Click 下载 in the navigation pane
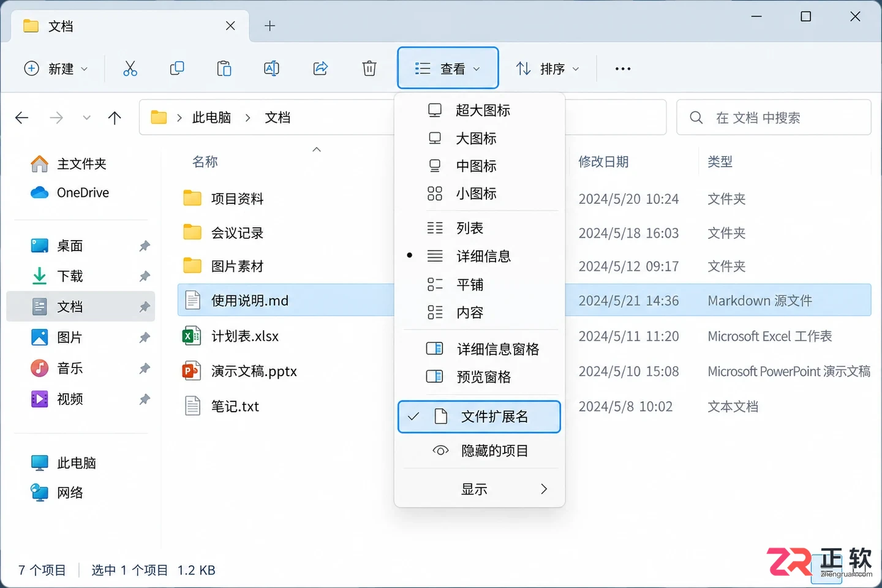Viewport: 882px width, 588px height. [81, 276]
